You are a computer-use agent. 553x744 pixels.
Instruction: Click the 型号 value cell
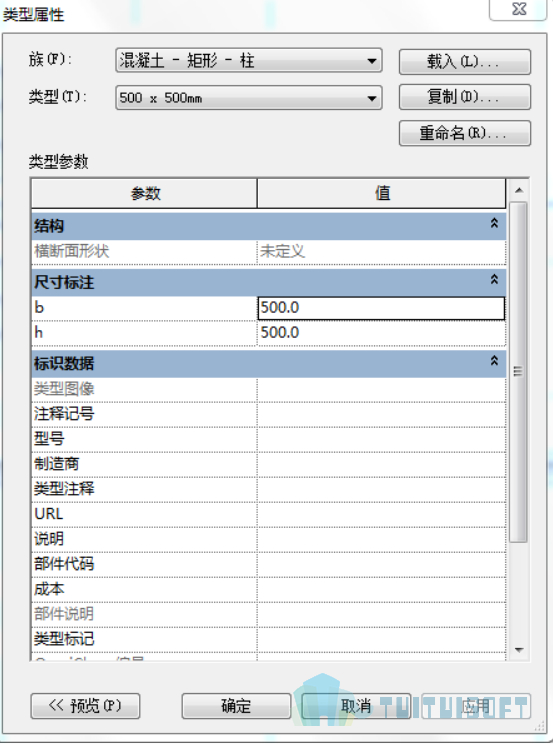(381, 439)
